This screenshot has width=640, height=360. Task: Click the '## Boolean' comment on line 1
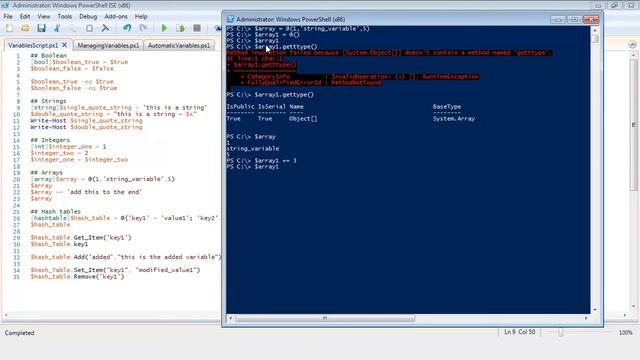click(48, 56)
